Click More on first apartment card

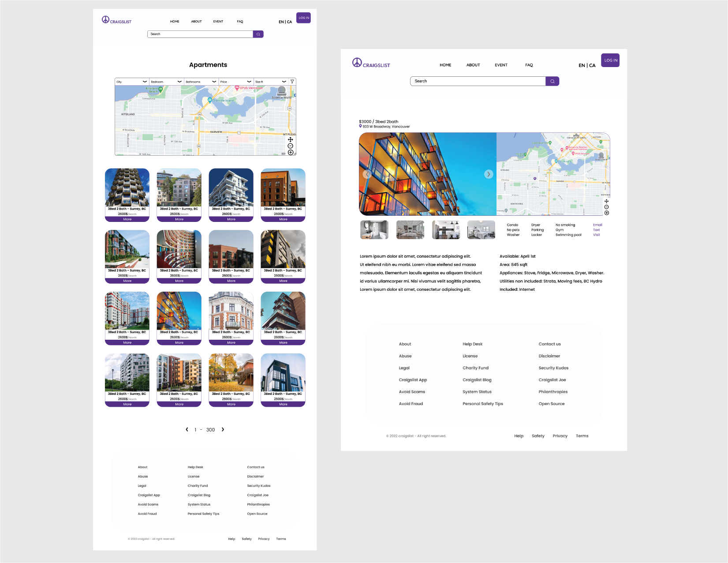tap(127, 219)
